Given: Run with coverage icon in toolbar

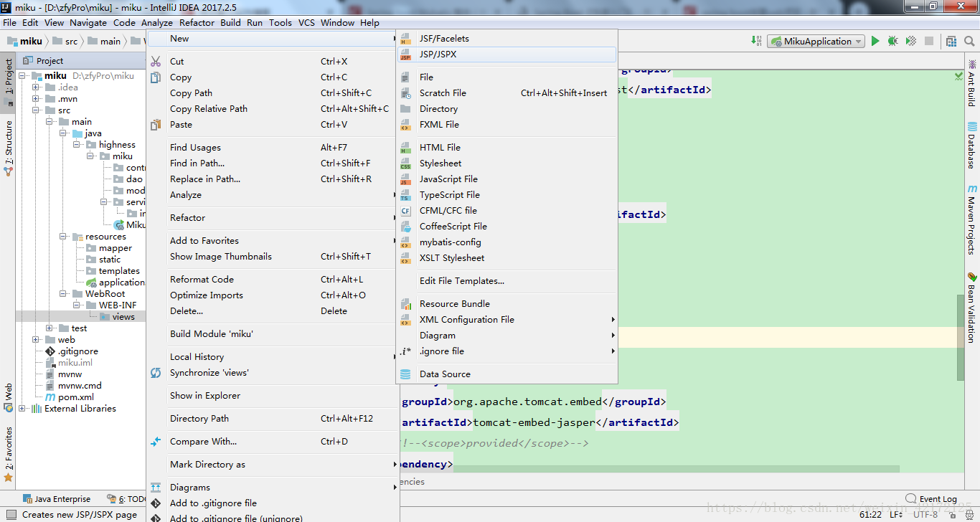Looking at the screenshot, I should [910, 42].
